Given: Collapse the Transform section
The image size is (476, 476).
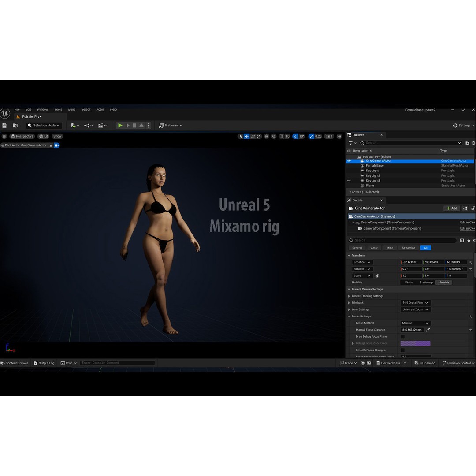Looking at the screenshot, I should pos(349,256).
